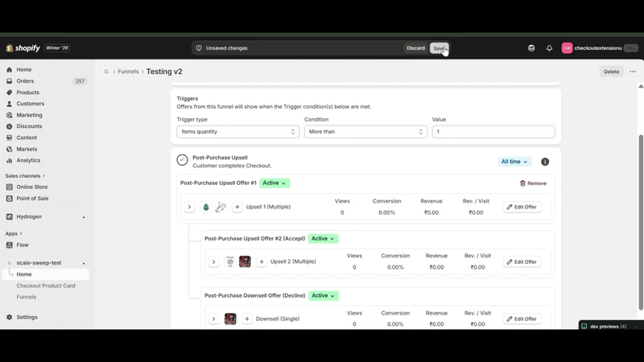644x362 pixels.
Task: Click the Customers person icon
Action: pyautogui.click(x=10, y=104)
